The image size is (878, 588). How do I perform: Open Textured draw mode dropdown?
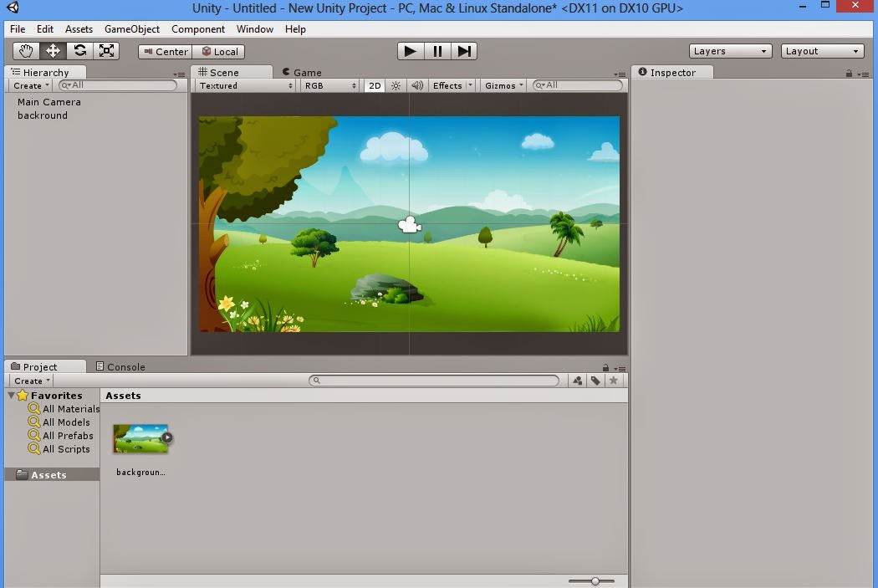(245, 85)
